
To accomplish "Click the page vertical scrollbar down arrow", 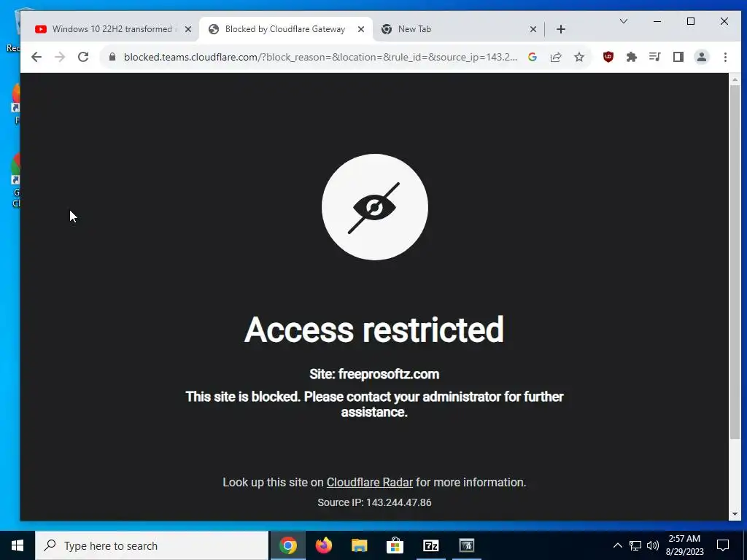I will click(735, 514).
